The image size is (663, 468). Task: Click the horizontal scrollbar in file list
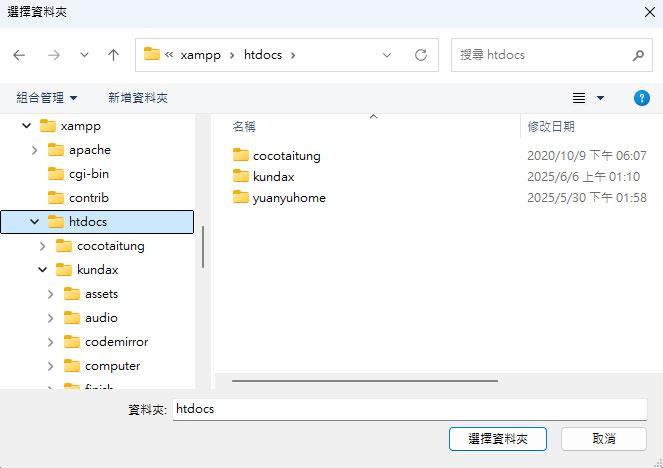365,380
